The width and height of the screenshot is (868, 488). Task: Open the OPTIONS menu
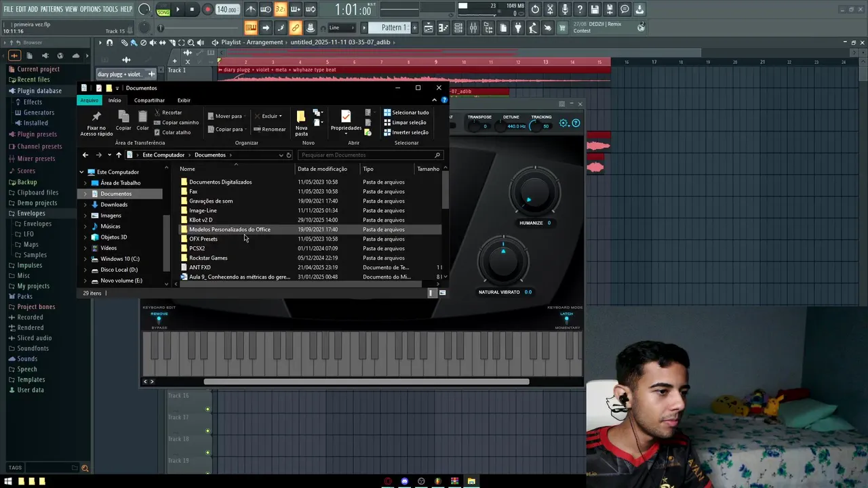[x=90, y=9]
